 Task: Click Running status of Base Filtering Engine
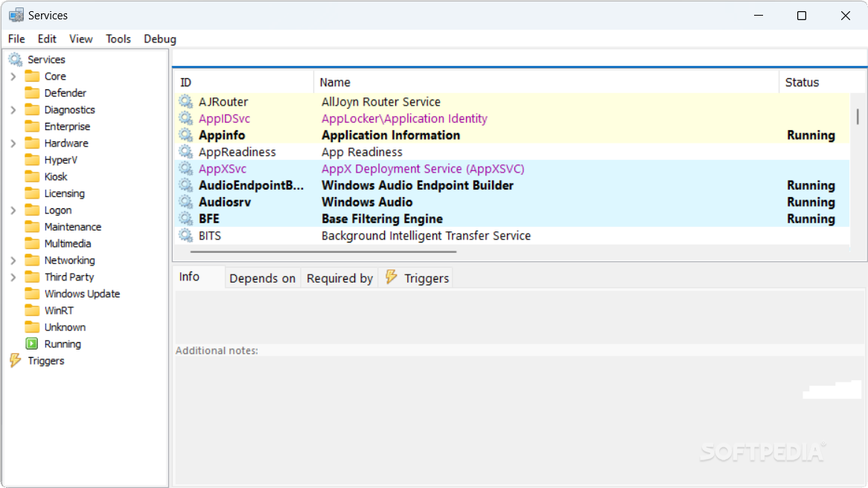click(x=811, y=219)
